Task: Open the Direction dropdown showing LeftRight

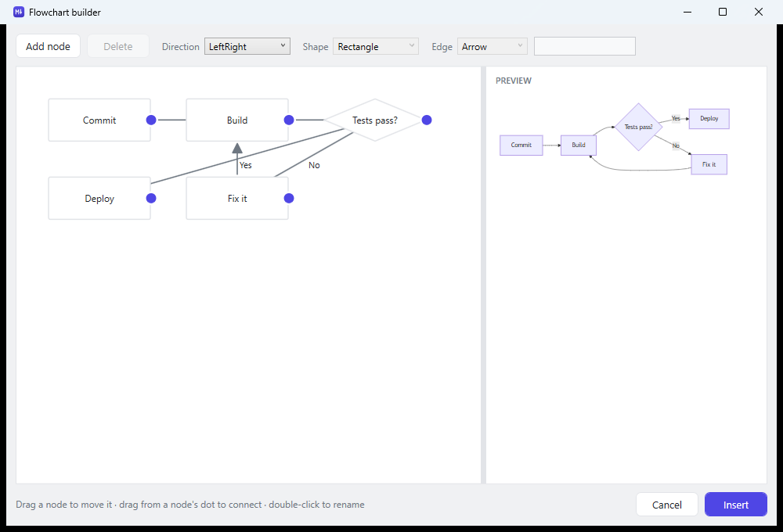Action: pyautogui.click(x=247, y=46)
